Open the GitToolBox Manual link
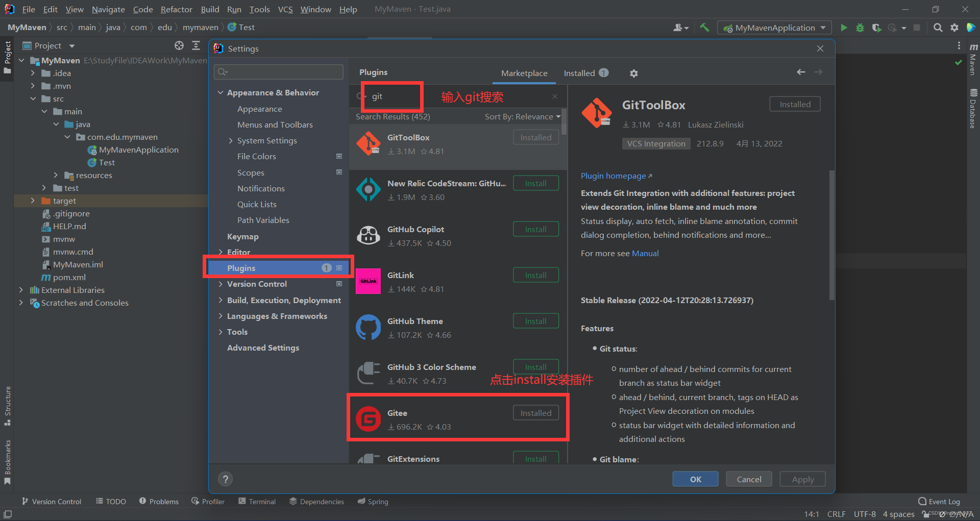Image resolution: width=980 pixels, height=521 pixels. coord(645,254)
